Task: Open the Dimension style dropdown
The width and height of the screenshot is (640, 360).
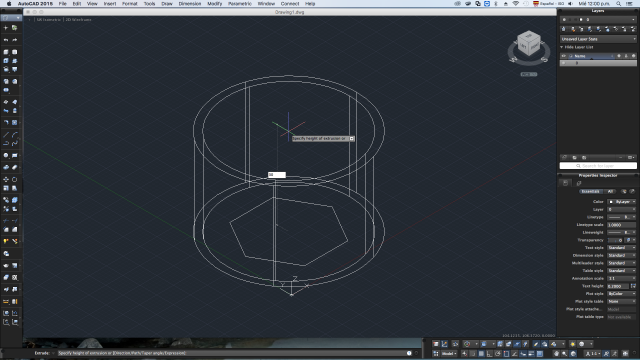Action: [622, 256]
